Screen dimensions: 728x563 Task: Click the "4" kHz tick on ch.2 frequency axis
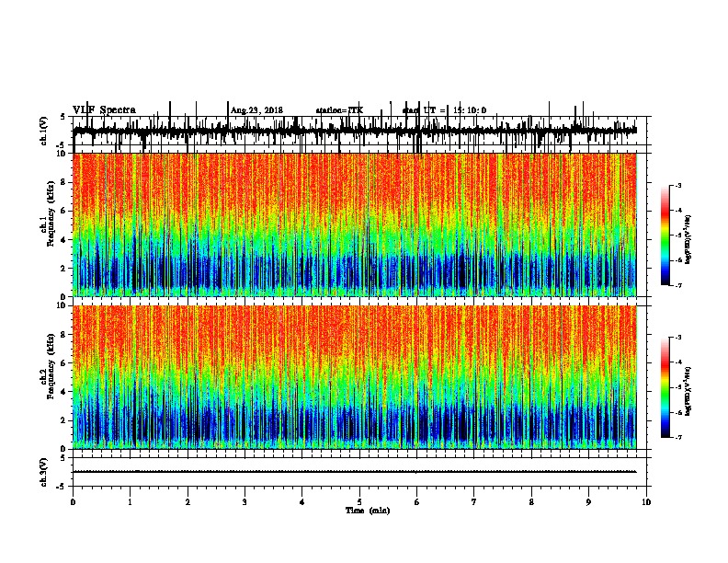(63, 392)
